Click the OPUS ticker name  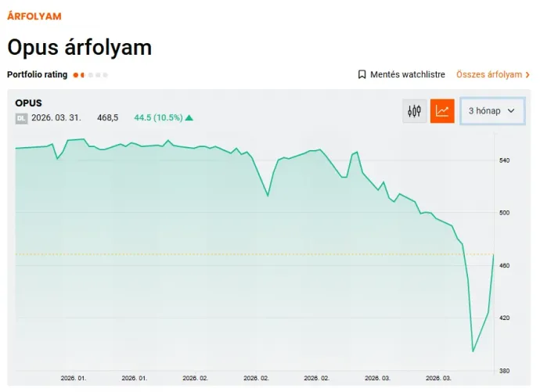coord(28,103)
